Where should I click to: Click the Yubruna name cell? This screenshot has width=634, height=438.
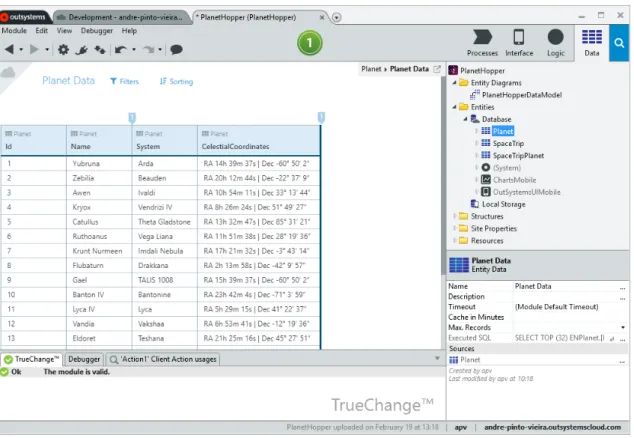click(99, 163)
